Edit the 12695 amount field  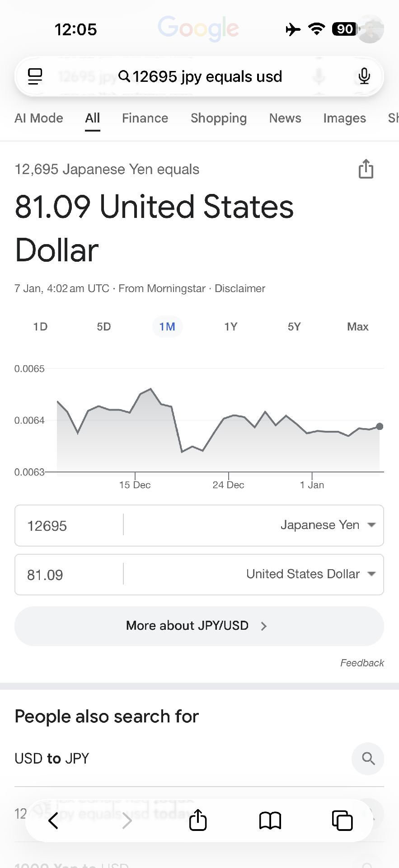pyautogui.click(x=68, y=526)
